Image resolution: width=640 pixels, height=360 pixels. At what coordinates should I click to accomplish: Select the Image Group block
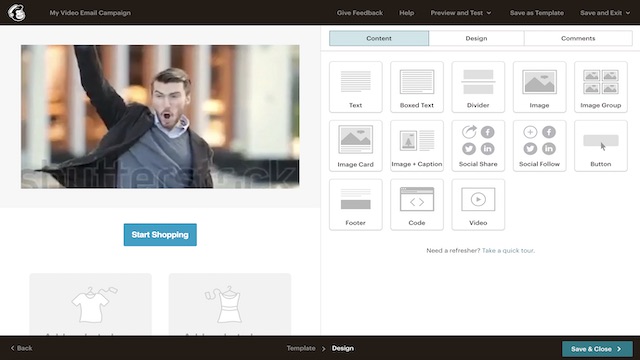600,87
